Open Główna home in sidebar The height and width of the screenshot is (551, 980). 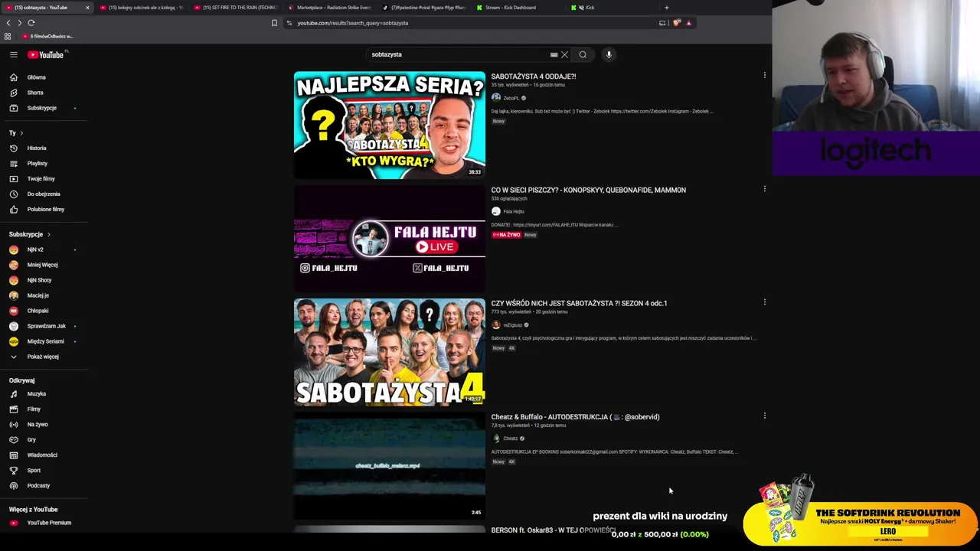click(36, 77)
